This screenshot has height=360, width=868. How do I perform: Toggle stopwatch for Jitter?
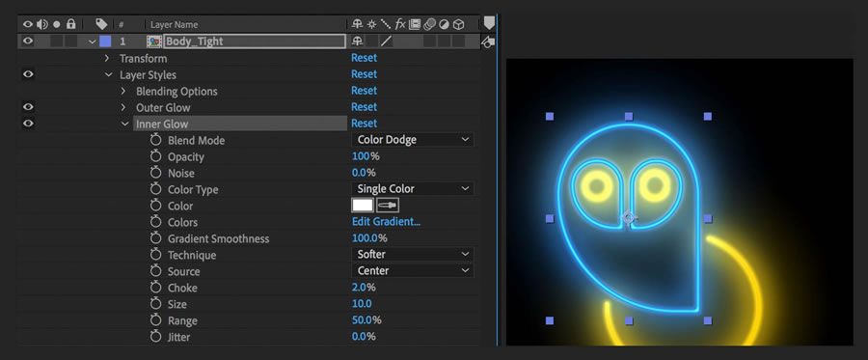tap(155, 337)
